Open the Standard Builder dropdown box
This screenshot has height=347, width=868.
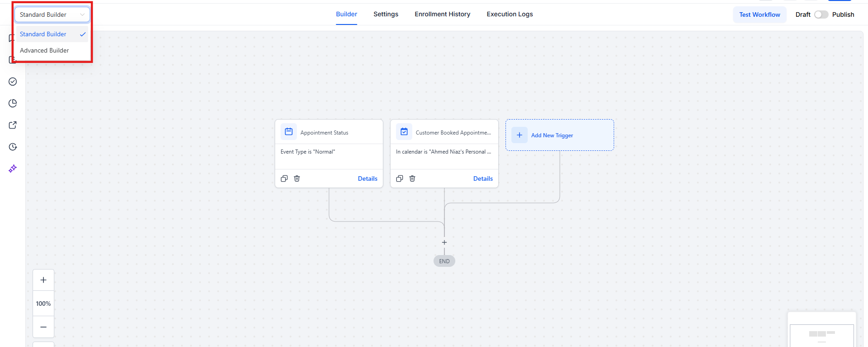pyautogui.click(x=52, y=14)
